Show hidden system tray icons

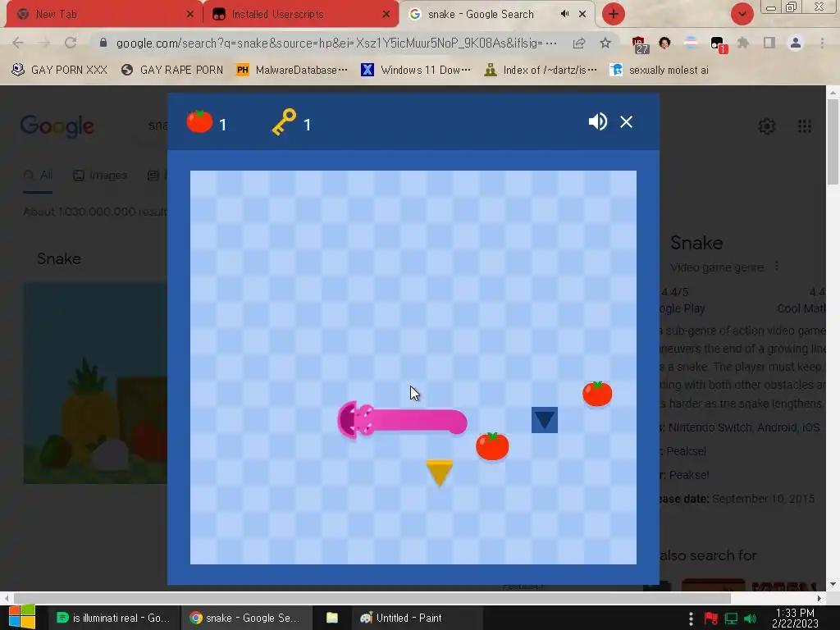691,619
